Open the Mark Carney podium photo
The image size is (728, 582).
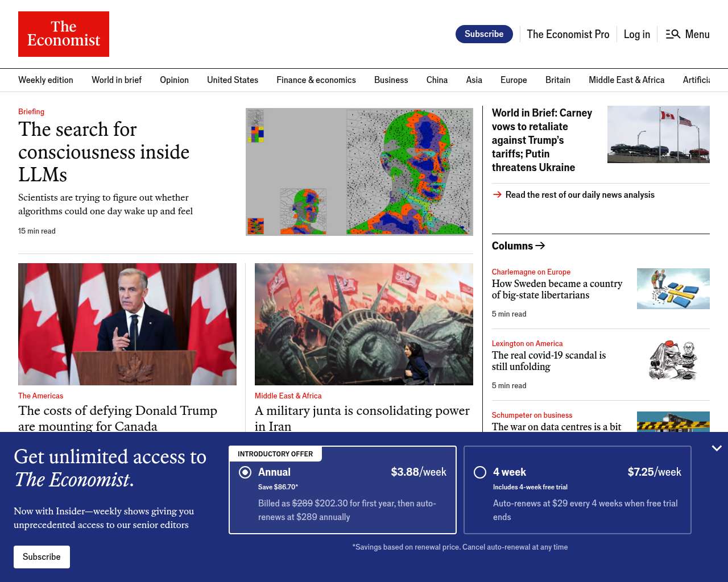pyautogui.click(x=127, y=324)
